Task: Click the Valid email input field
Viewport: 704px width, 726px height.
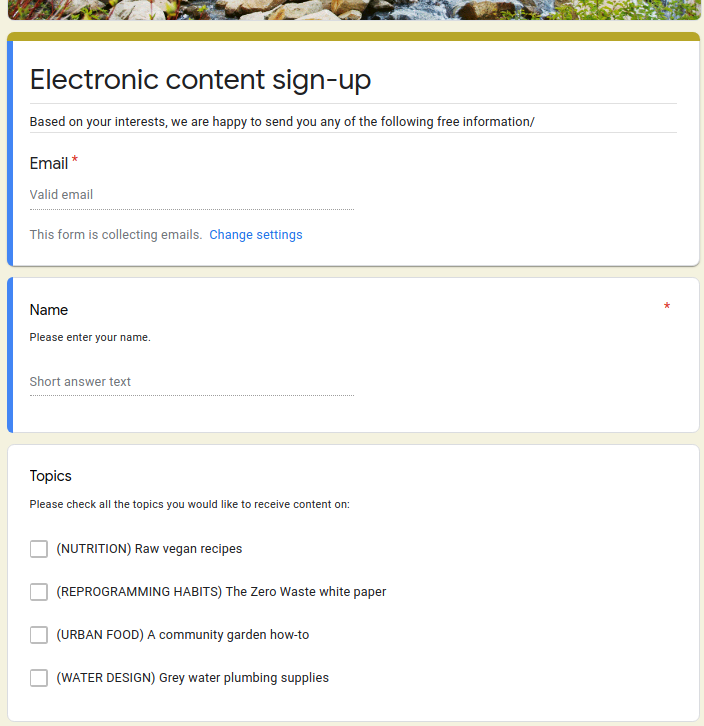Action: pos(192,195)
